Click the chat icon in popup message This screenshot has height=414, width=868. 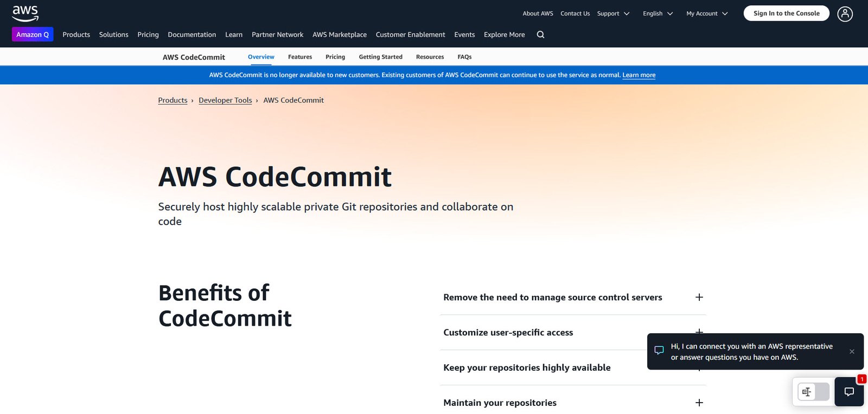click(659, 351)
